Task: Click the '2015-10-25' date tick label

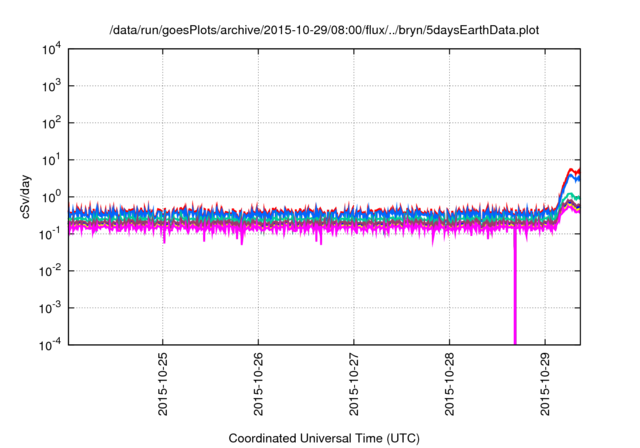Action: (162, 384)
